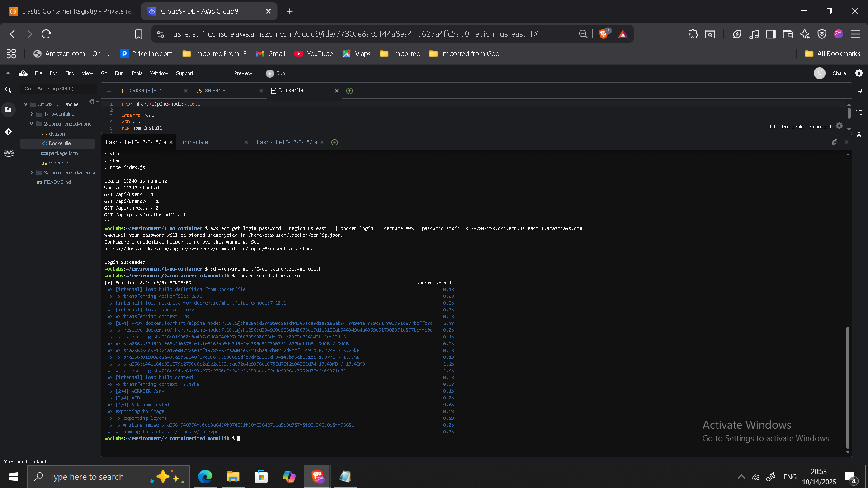This screenshot has width=868, height=488.
Task: Click the editor settings gear above the file tree
Action: point(92,102)
